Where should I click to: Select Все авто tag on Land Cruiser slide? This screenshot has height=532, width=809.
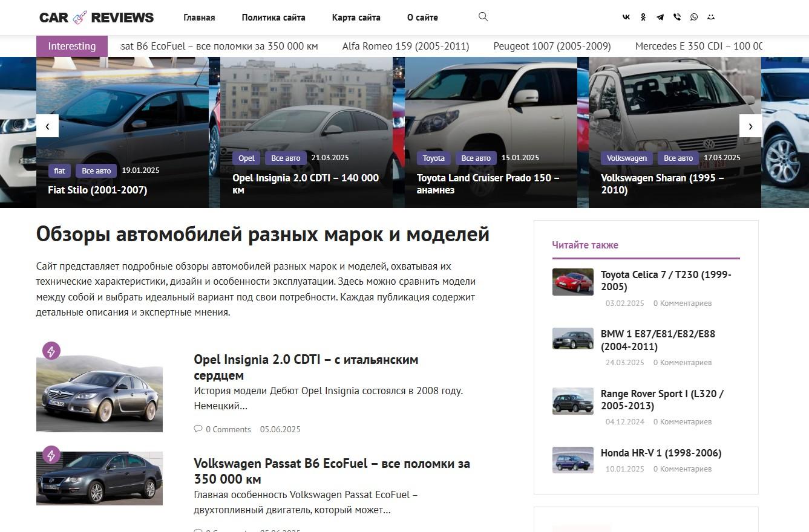pyautogui.click(x=476, y=158)
